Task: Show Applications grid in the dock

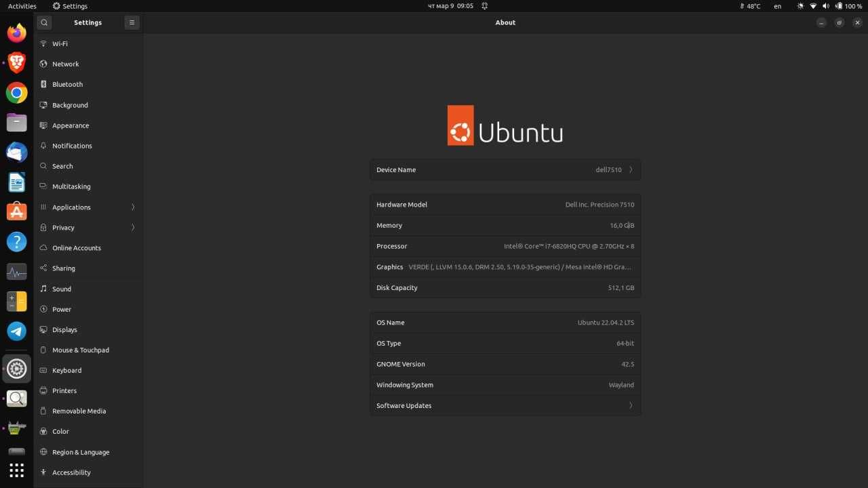Action: pos(17,470)
